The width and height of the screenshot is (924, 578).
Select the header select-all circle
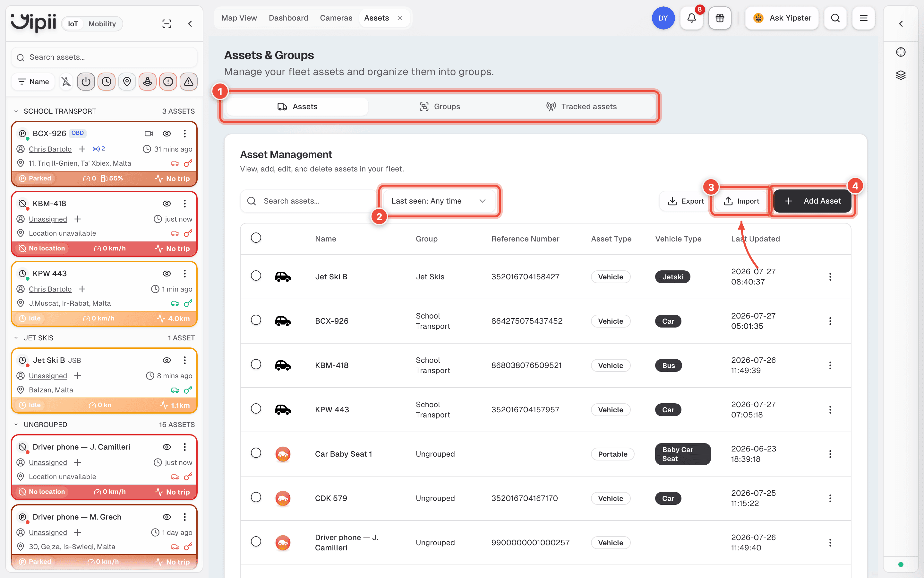[256, 238]
